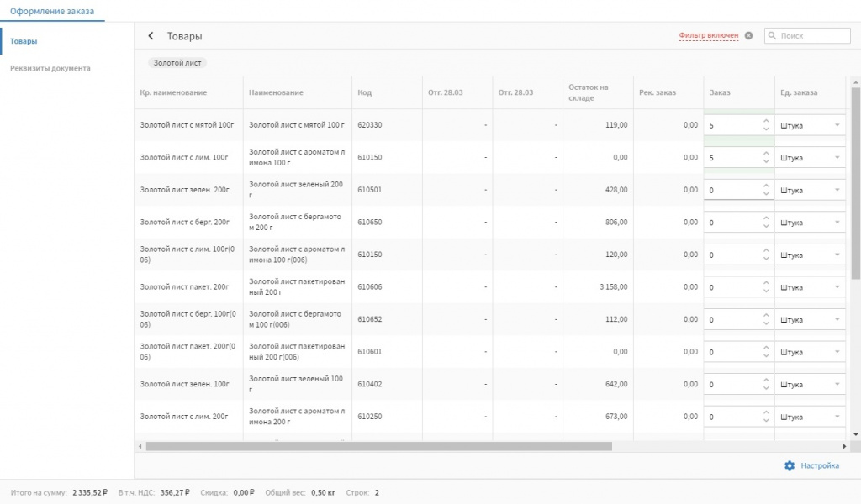Open Настройка via the gear icon
861x504 pixels.
(789, 465)
